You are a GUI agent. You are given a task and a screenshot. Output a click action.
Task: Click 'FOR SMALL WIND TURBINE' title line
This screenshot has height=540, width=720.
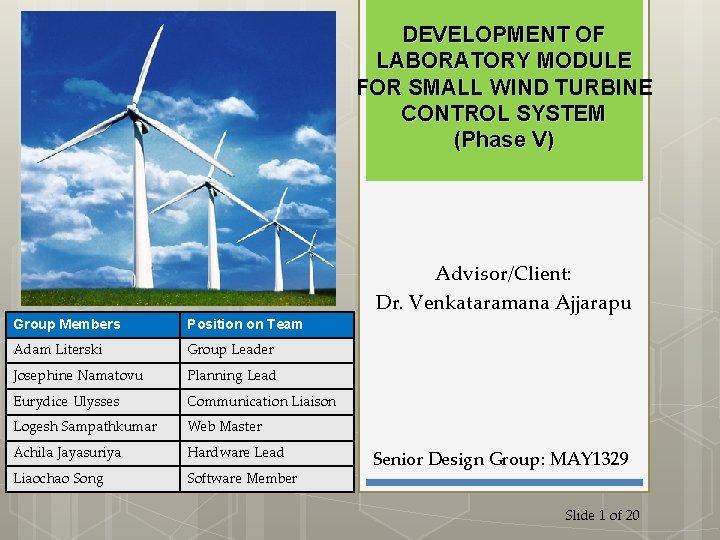pyautogui.click(x=504, y=87)
